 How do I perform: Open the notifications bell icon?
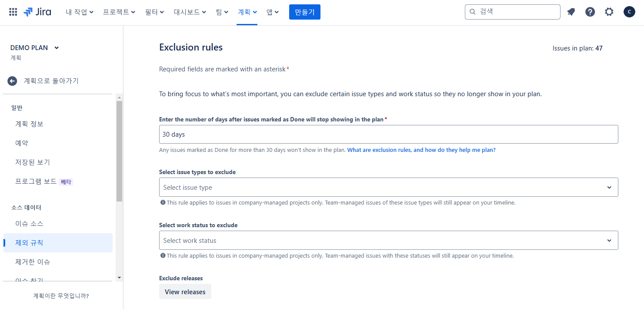coord(571,12)
